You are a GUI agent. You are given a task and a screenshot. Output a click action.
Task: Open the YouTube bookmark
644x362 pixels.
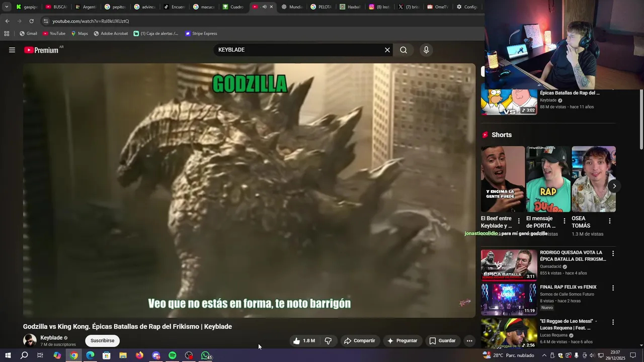point(54,34)
